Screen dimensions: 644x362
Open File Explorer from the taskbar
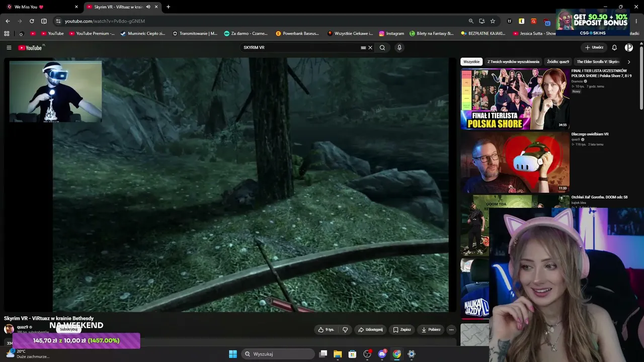point(338,354)
